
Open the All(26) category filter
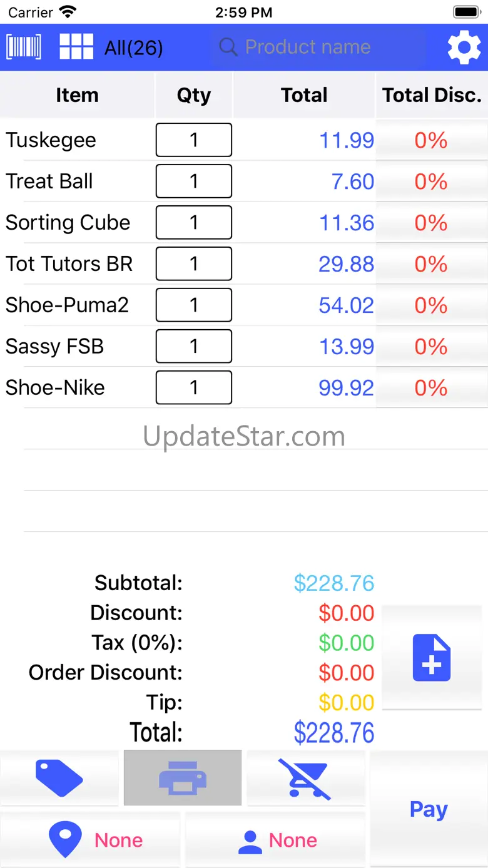pyautogui.click(x=133, y=48)
